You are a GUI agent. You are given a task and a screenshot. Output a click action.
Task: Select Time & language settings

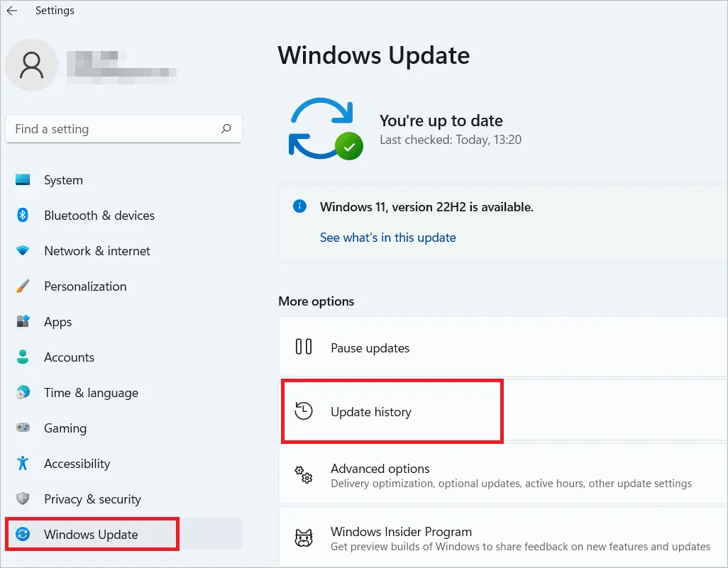(x=22, y=393)
